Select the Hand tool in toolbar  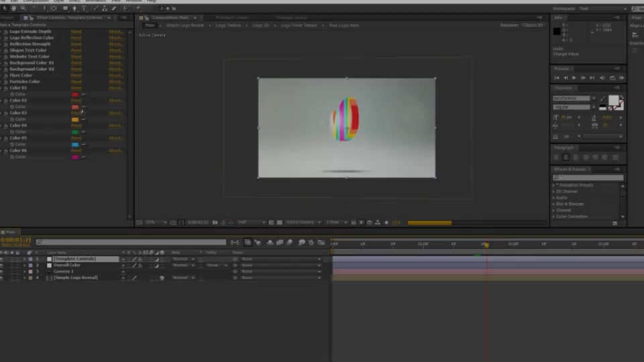click(14, 8)
